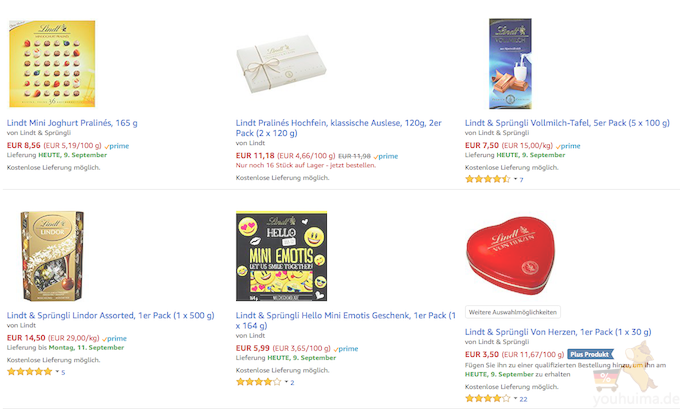Click the Plus Produkt badge
The image size is (680, 409).
pos(590,354)
